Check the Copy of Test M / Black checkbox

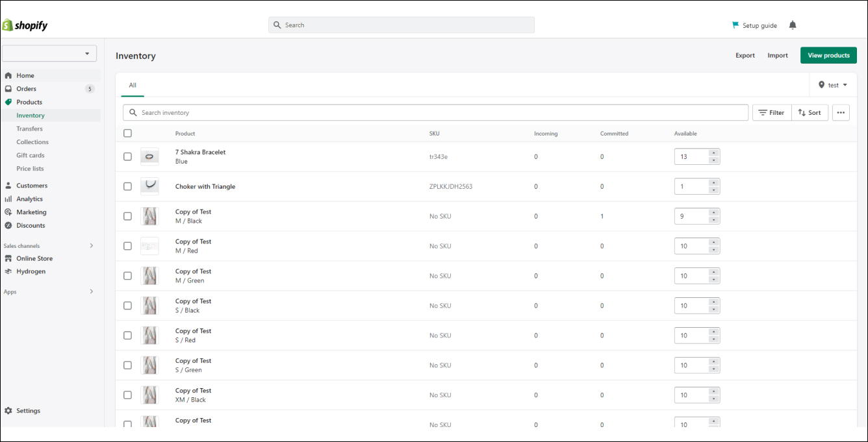click(127, 216)
